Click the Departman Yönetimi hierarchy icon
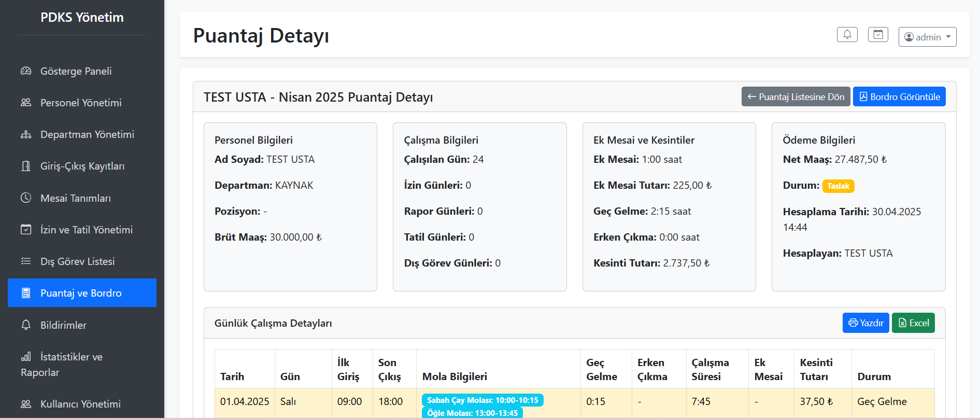 pyautogui.click(x=26, y=135)
